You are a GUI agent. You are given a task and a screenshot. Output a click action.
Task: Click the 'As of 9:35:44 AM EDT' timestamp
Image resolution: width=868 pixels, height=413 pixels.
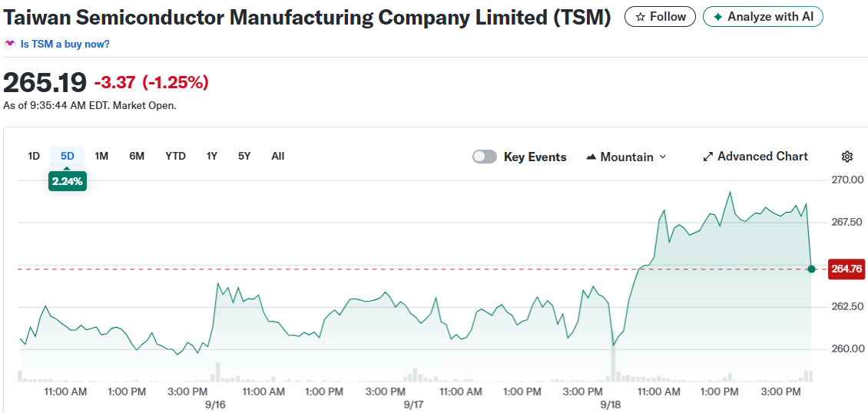pos(90,105)
